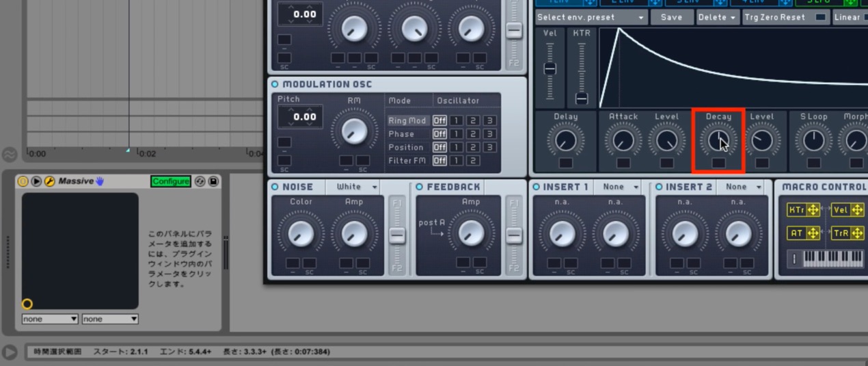Screen dimensions: 868x366
Task: Open the envelope Delete dropdown
Action: tap(718, 17)
